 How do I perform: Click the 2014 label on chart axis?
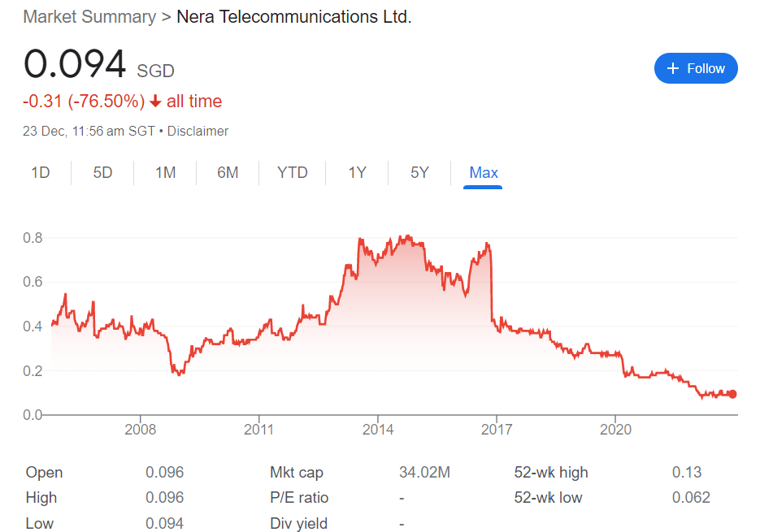377,429
